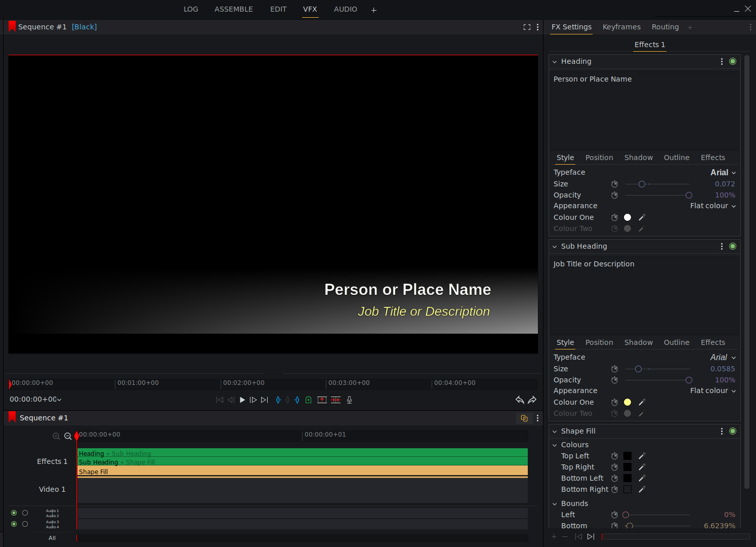This screenshot has height=547, width=756.
Task: Open the Sub Heading Typeface dropdown
Action: (723, 358)
